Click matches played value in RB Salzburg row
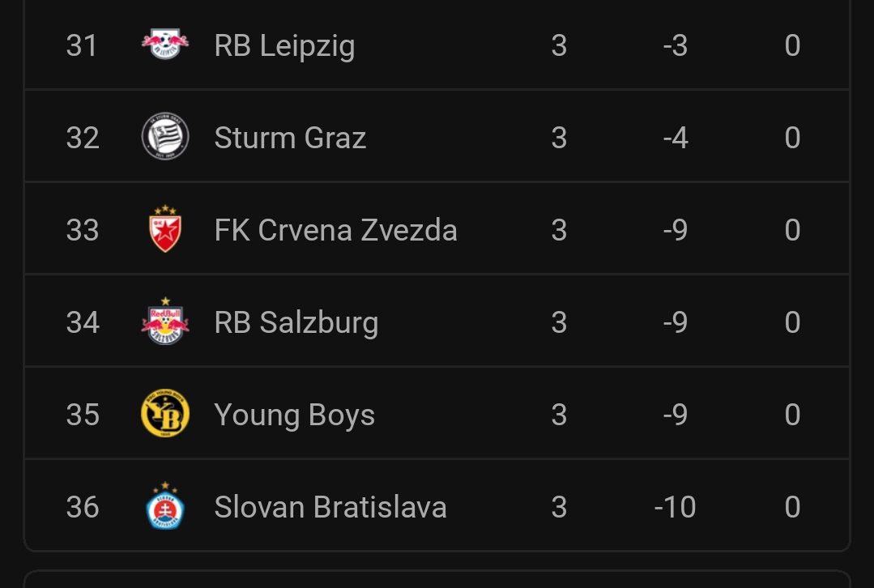 click(559, 322)
